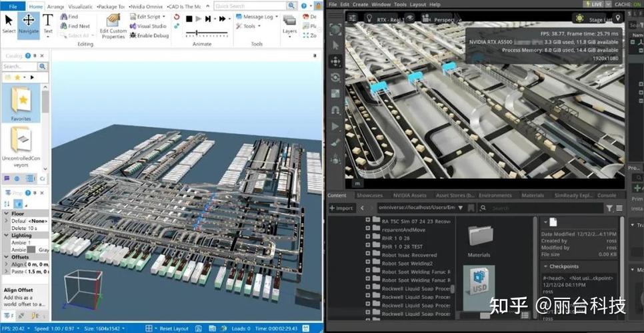644x333 pixels.
Task: Collapse the Checkpoints section
Action: coord(545,266)
